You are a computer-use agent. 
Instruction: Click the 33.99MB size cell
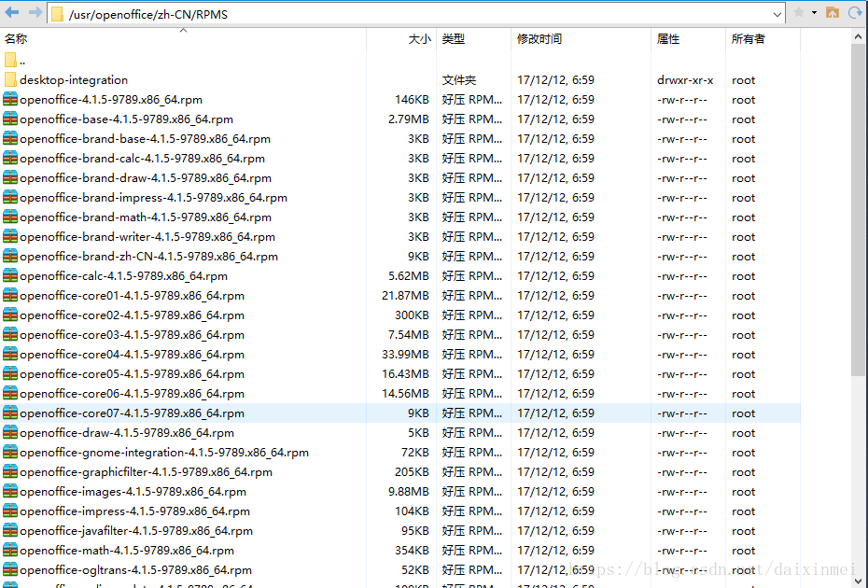tap(405, 355)
